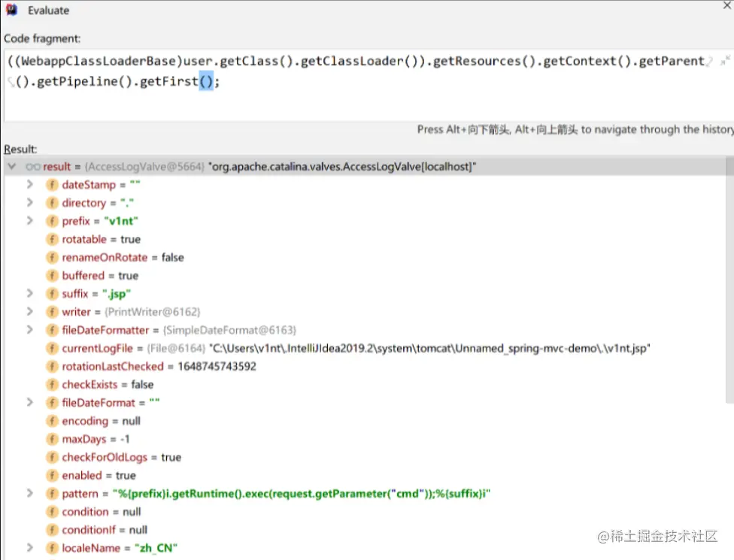734x560 pixels.
Task: Select the encoding = null row
Action: tap(365, 421)
